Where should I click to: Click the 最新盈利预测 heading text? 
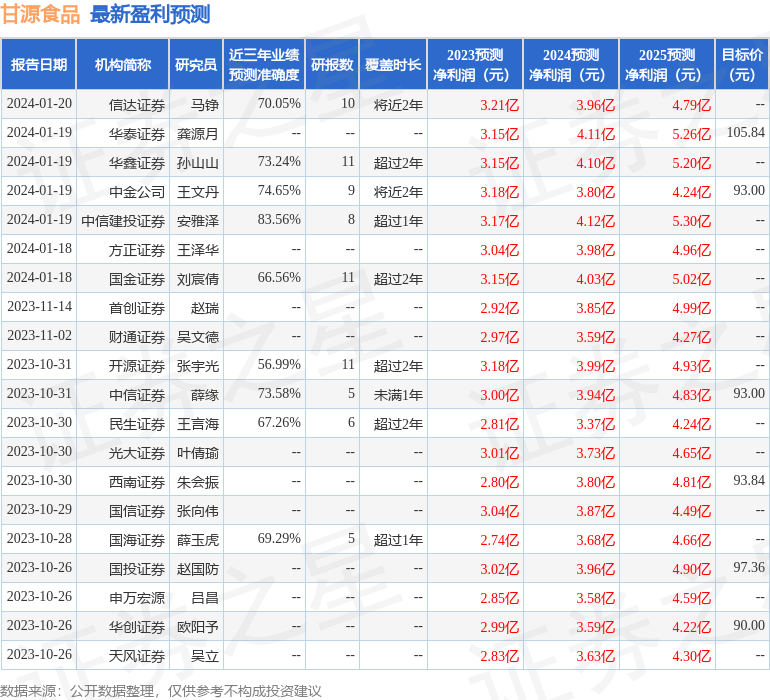pos(150,14)
